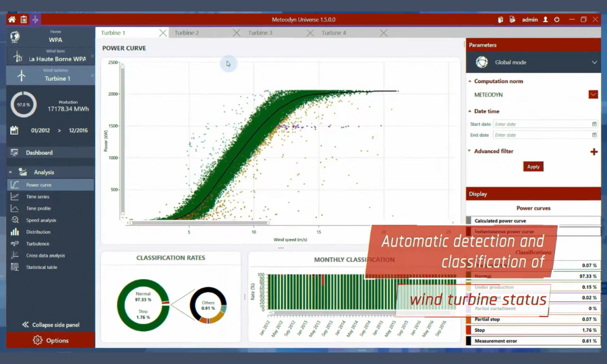Click the calendar icon for Start date

594,124
